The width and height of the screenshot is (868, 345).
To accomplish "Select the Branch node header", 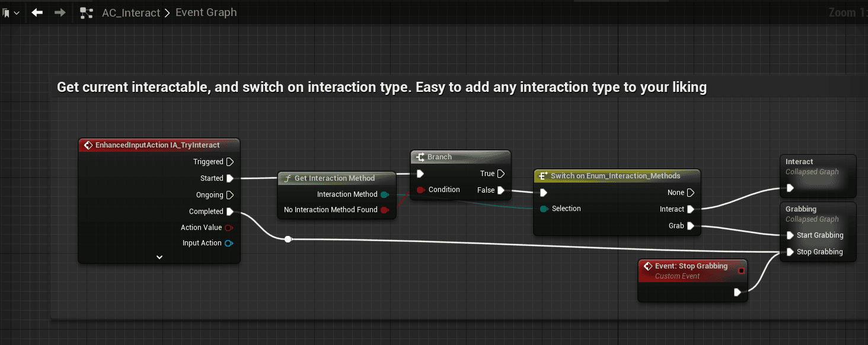I will (461, 157).
